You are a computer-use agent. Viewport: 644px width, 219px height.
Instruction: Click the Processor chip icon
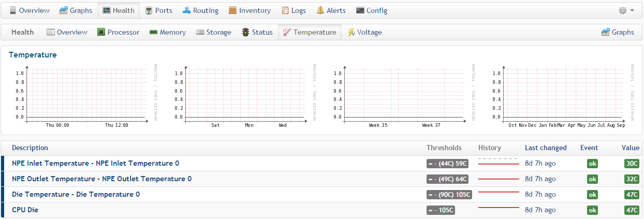point(101,32)
